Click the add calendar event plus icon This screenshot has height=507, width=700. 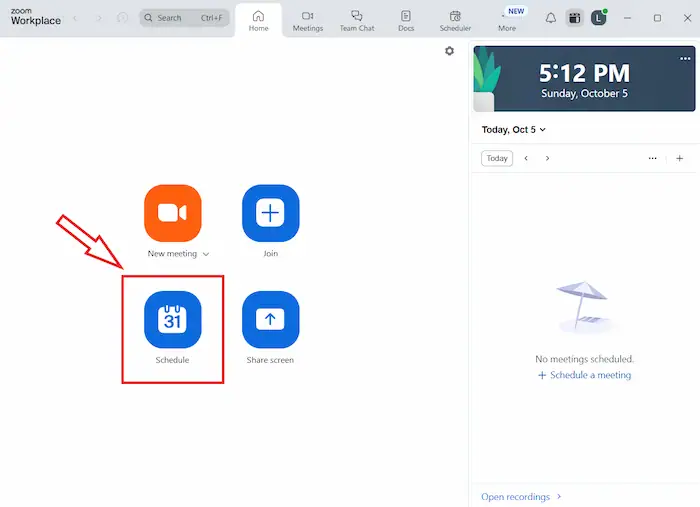tap(679, 158)
